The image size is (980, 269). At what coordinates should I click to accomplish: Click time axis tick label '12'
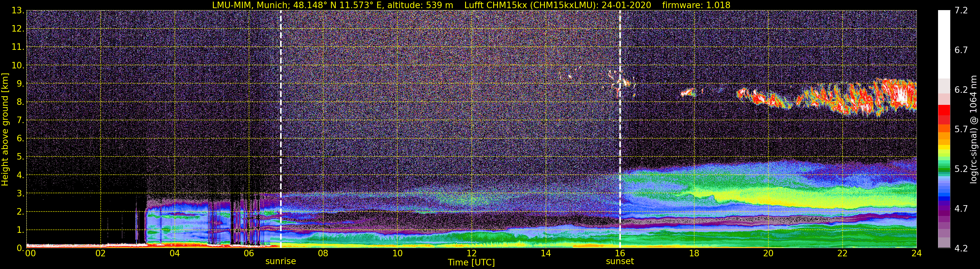(x=471, y=253)
